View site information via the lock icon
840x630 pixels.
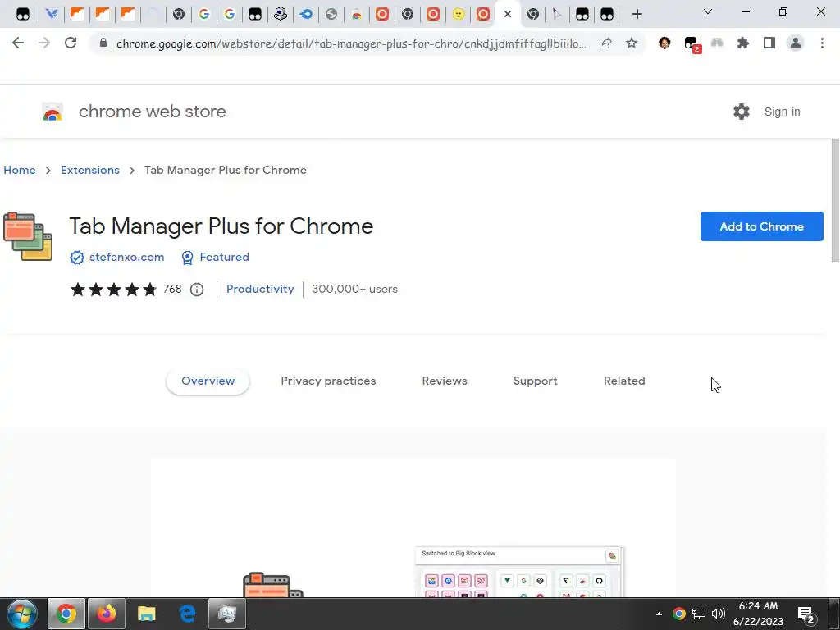pyautogui.click(x=103, y=43)
